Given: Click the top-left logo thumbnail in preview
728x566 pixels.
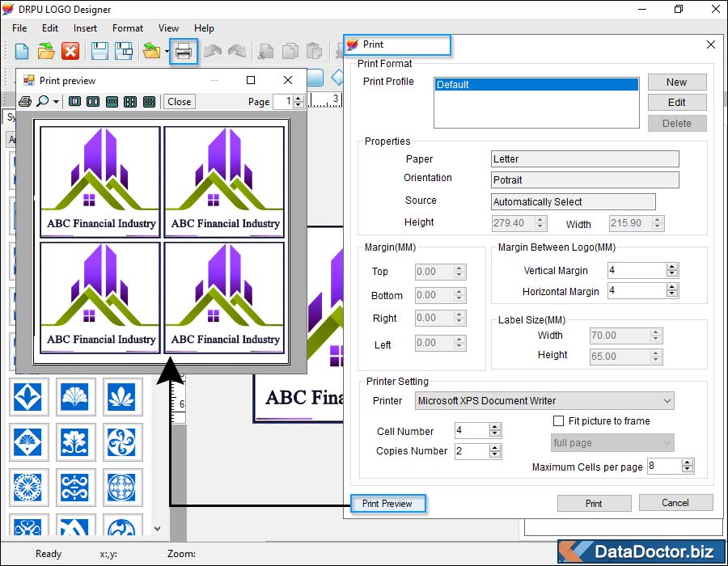Looking at the screenshot, I should point(100,182).
